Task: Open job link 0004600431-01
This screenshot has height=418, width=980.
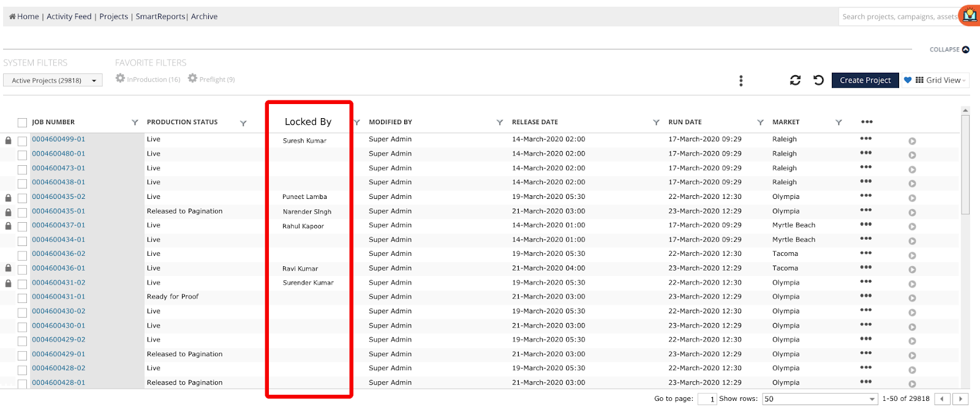Action: point(59,297)
